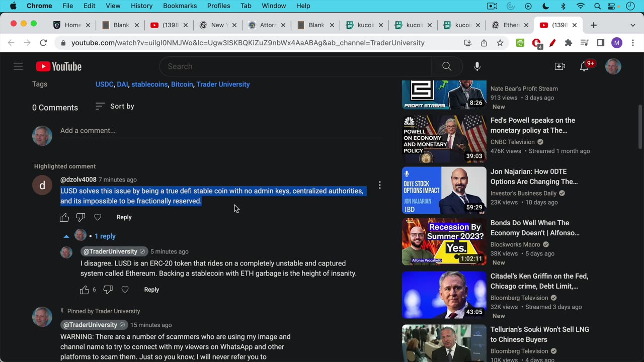Open @TraderUniversity name on pinned comment
Viewport: 644px width, 362px height.
(x=94, y=325)
